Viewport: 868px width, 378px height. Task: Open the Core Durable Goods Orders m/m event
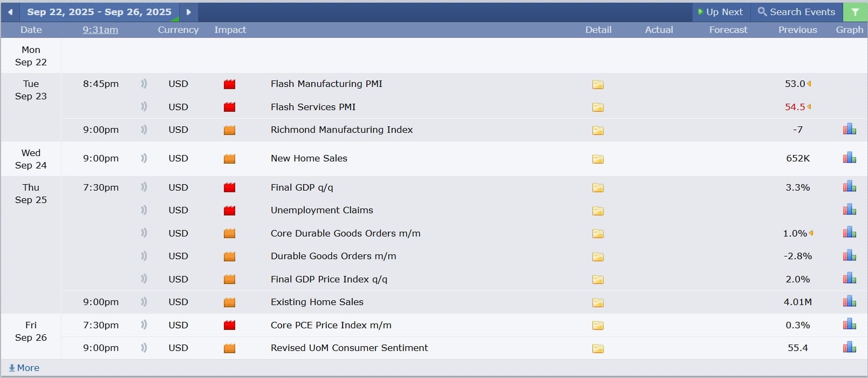click(345, 233)
